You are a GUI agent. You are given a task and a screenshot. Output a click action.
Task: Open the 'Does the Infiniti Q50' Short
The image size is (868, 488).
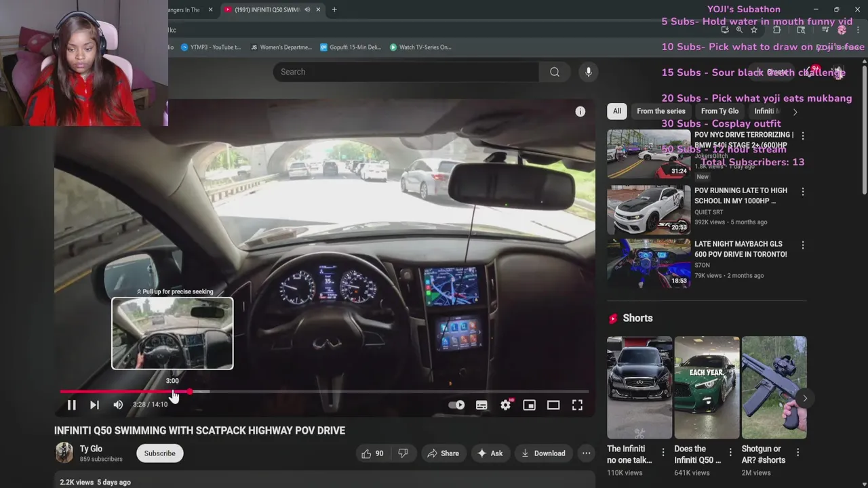[x=707, y=388]
